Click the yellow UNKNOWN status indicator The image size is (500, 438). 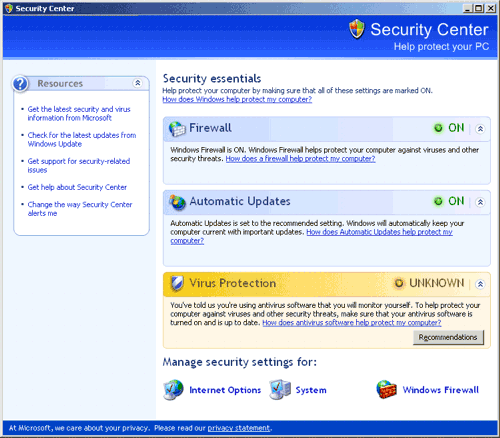pos(399,283)
